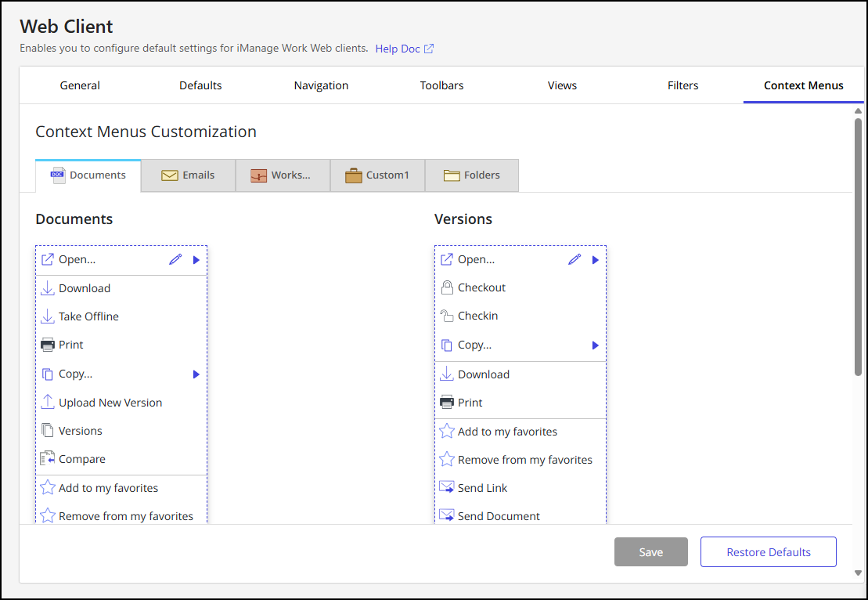Screen dimensions: 868x600
Task: Click the DOC icon on the Documents tab
Action: (x=58, y=175)
